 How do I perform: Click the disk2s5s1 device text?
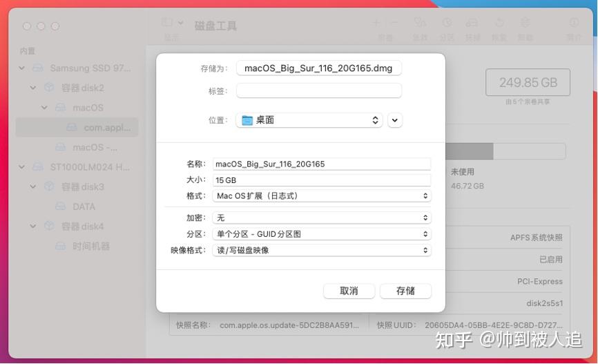pyautogui.click(x=544, y=303)
